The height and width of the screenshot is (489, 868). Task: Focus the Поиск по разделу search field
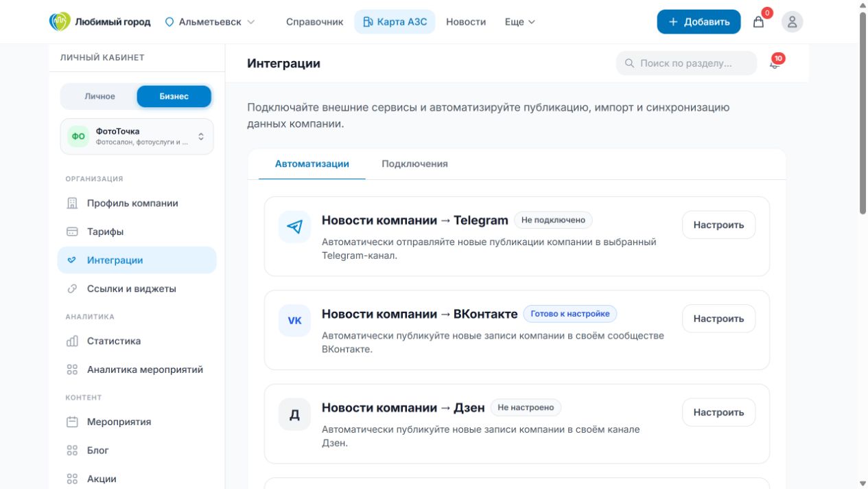tap(686, 63)
